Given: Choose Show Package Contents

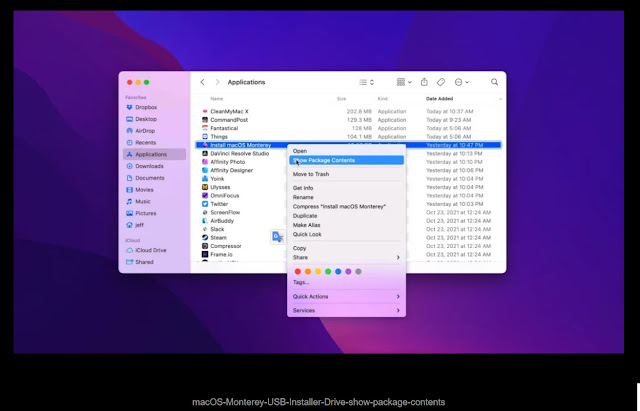Looking at the screenshot, I should pyautogui.click(x=346, y=160).
